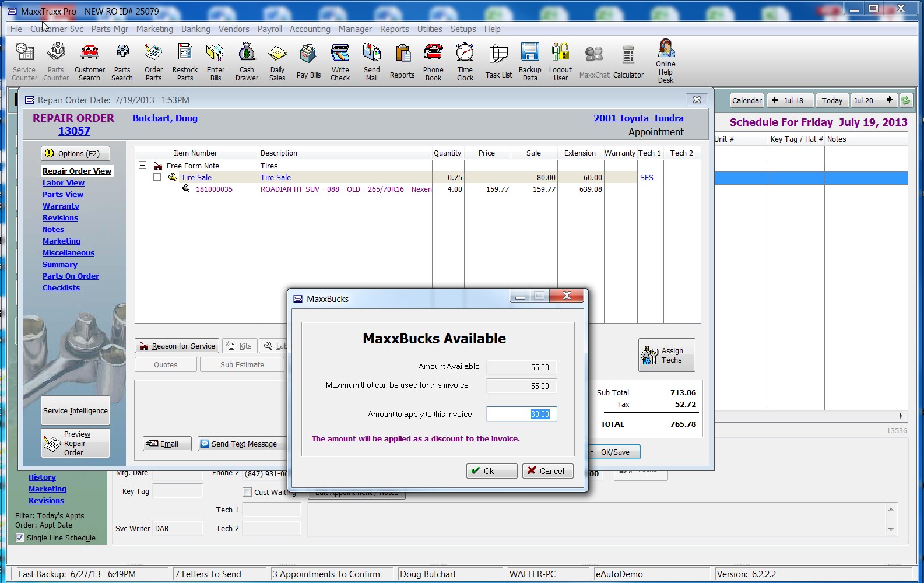Screen dimensions: 924x583
Task: Open the Service Counter toolbar icon
Action: [x=24, y=62]
